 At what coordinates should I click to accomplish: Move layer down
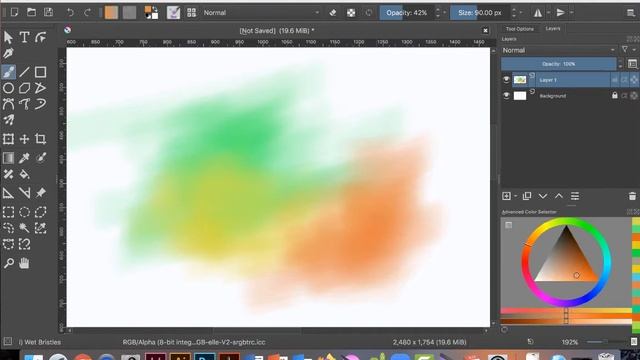[x=542, y=196]
